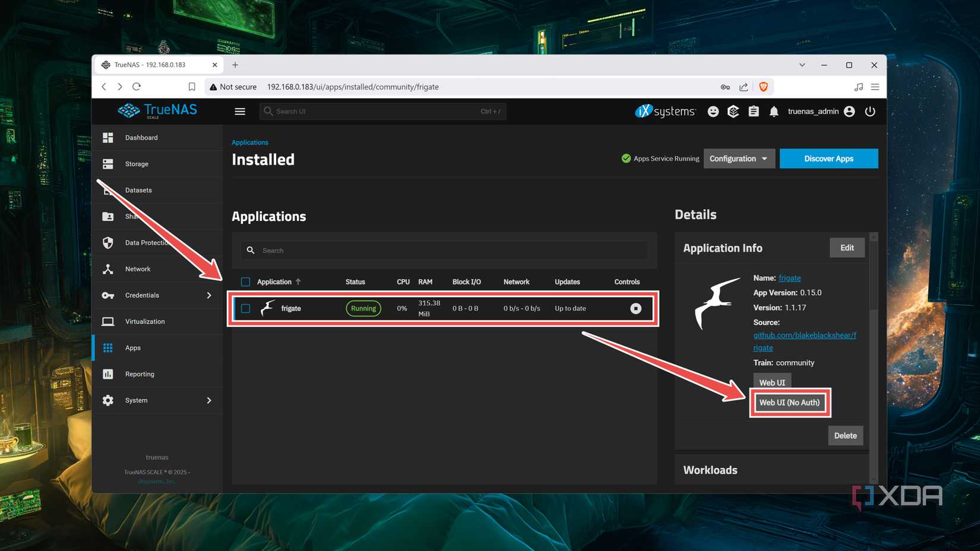
Task: Click the TrueNAS logo in the header
Action: [x=157, y=111]
